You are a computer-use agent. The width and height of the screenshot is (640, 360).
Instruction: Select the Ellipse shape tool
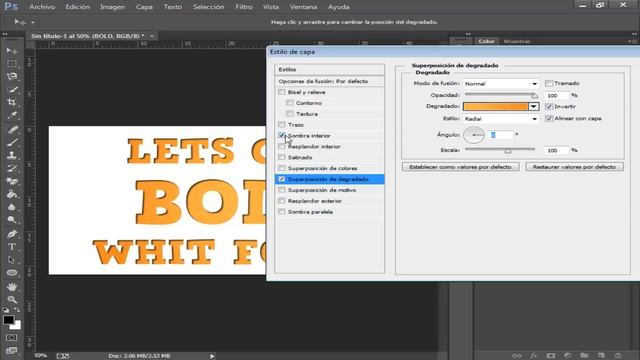tap(11, 273)
